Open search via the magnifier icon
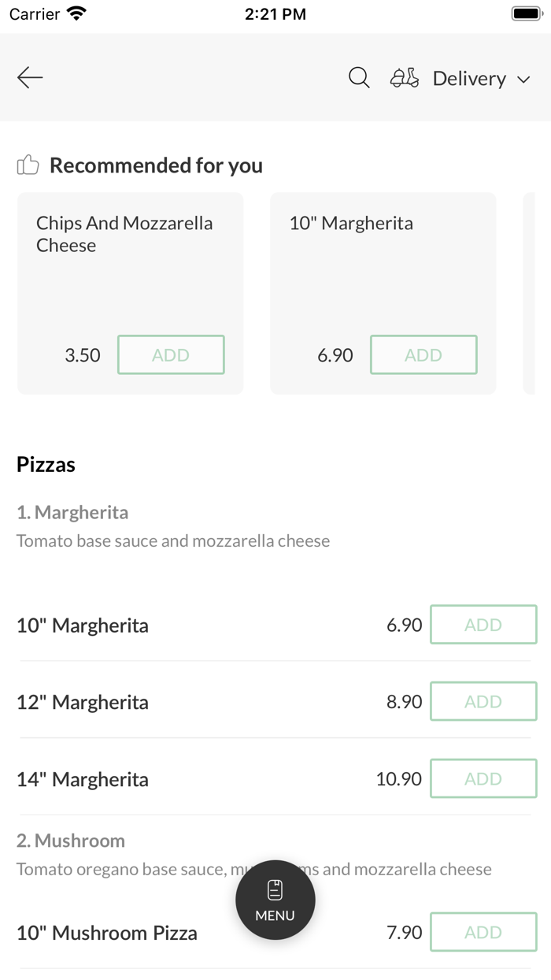This screenshot has height=980, width=551. click(359, 78)
